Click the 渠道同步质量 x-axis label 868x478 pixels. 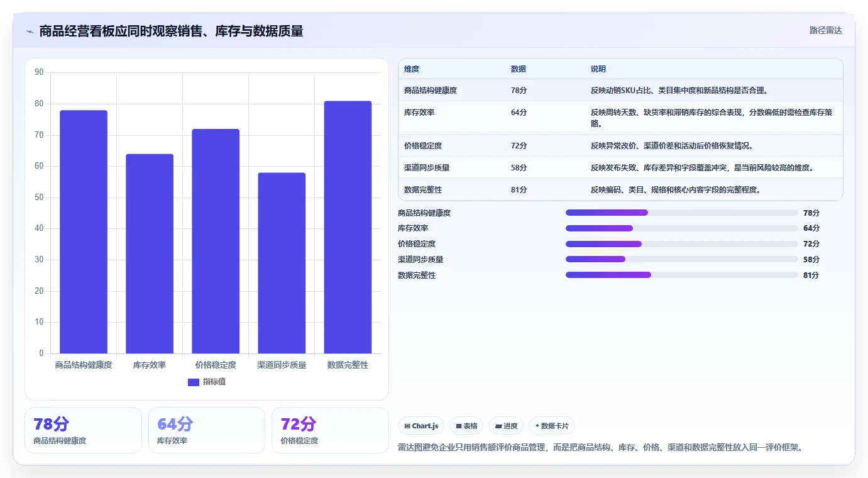[x=282, y=365]
